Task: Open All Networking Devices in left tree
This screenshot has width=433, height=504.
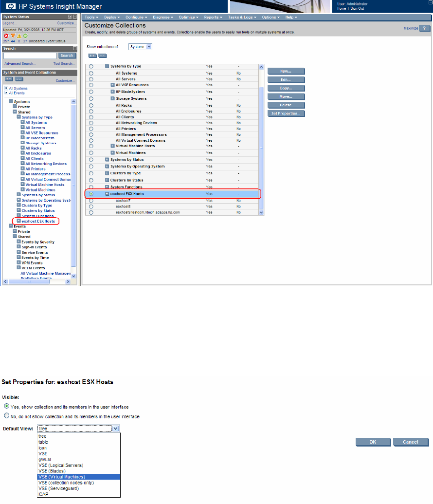Action: [x=46, y=164]
